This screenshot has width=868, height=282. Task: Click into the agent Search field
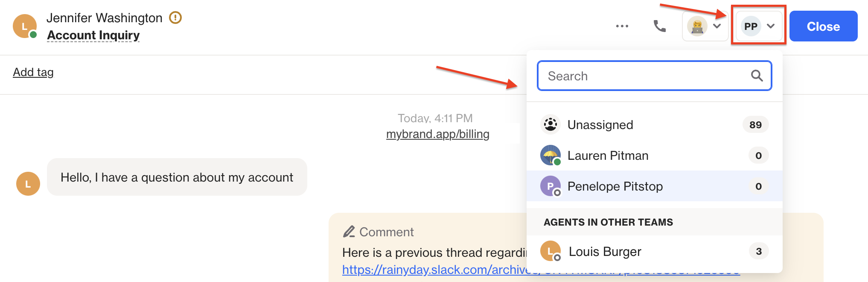click(655, 76)
